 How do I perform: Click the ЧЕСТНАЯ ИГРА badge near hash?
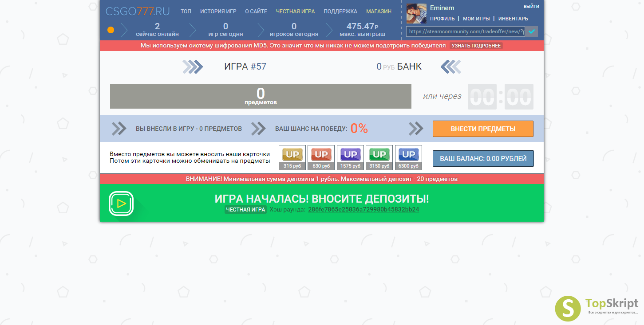(x=245, y=210)
